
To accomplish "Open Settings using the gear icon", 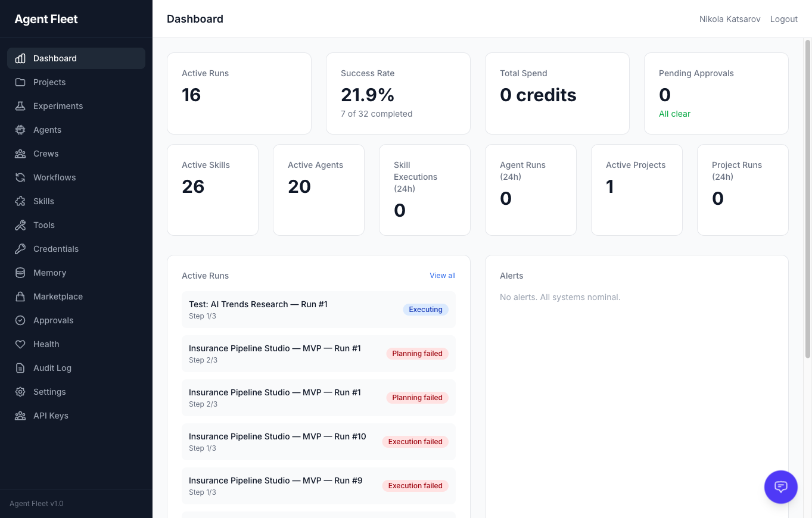I will coord(20,392).
